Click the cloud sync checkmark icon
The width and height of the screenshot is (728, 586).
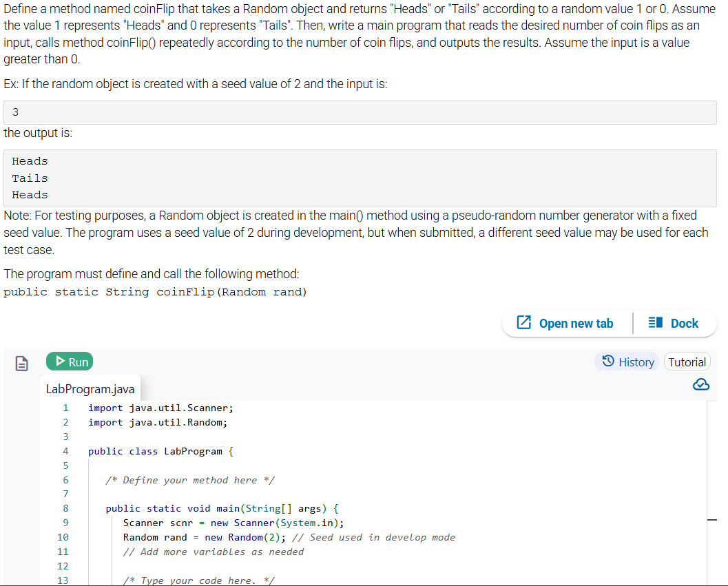coord(701,384)
